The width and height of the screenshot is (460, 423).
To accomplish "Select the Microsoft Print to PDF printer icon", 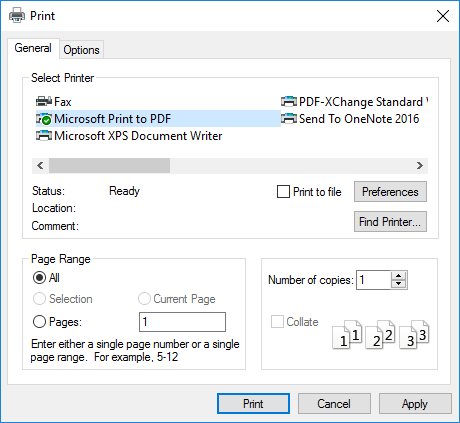I will coord(44,119).
